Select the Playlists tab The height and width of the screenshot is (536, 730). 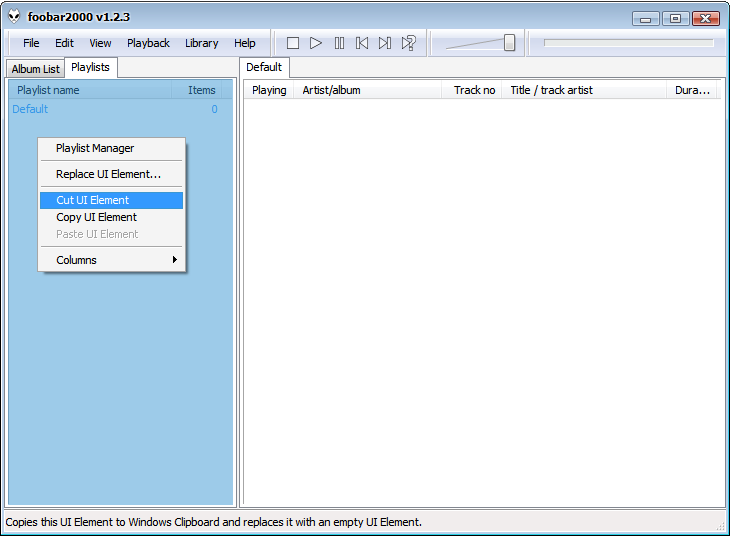pos(90,68)
